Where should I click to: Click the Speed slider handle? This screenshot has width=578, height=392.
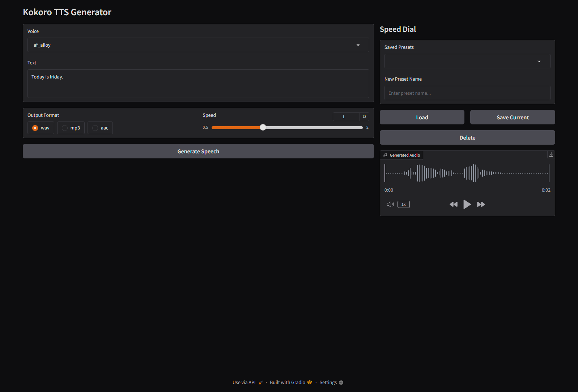263,127
